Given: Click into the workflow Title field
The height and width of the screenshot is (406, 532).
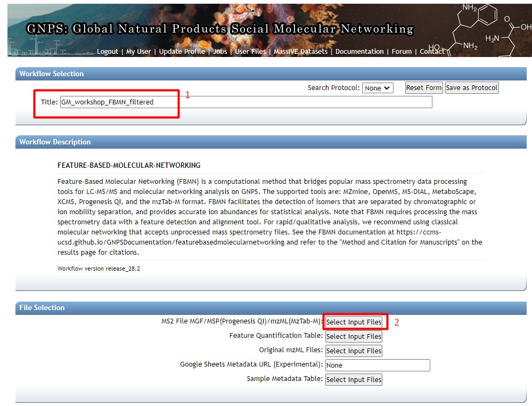Looking at the screenshot, I should click(245, 102).
